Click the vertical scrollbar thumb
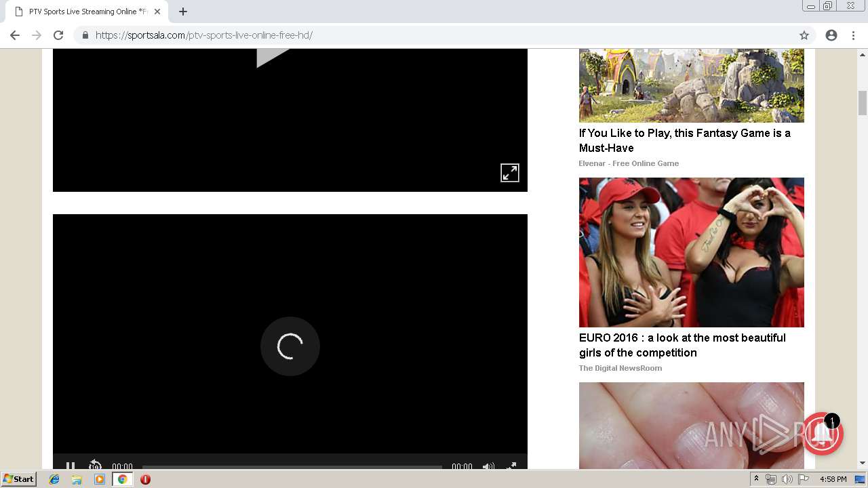Viewport: 868px width, 488px height. pos(863,103)
